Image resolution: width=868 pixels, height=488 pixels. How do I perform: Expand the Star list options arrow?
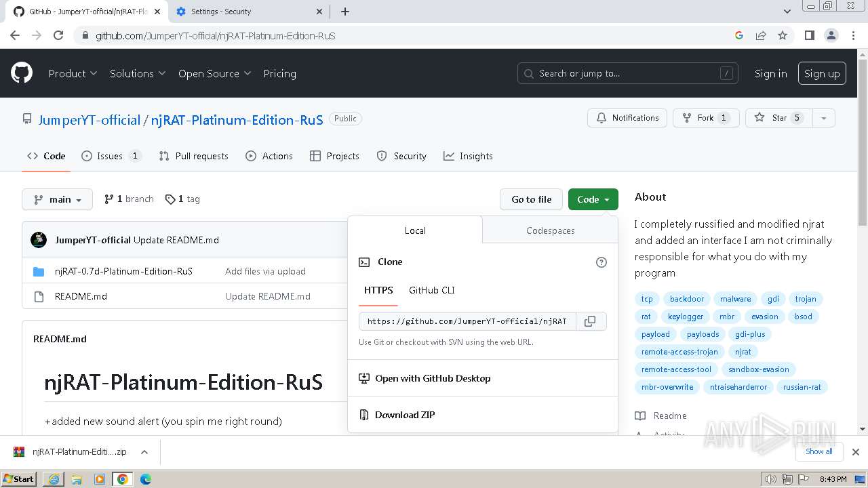[x=823, y=118]
